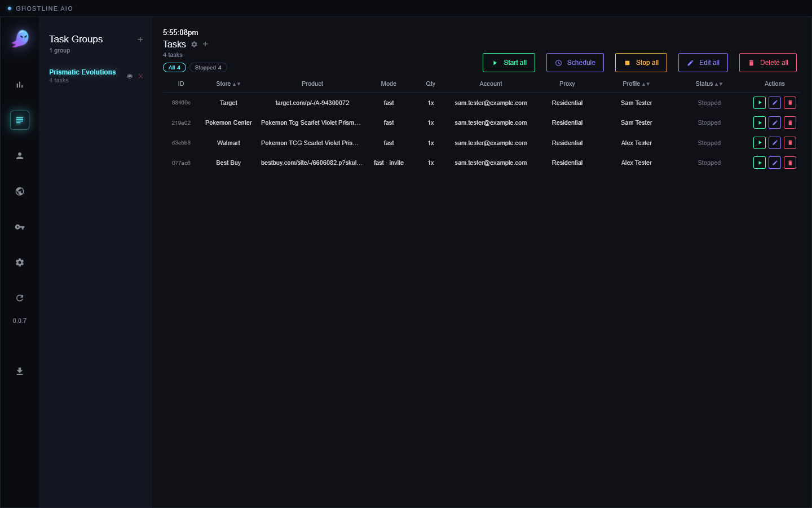The height and width of the screenshot is (508, 812).
Task: Click the download icon in sidebar
Action: click(x=20, y=371)
